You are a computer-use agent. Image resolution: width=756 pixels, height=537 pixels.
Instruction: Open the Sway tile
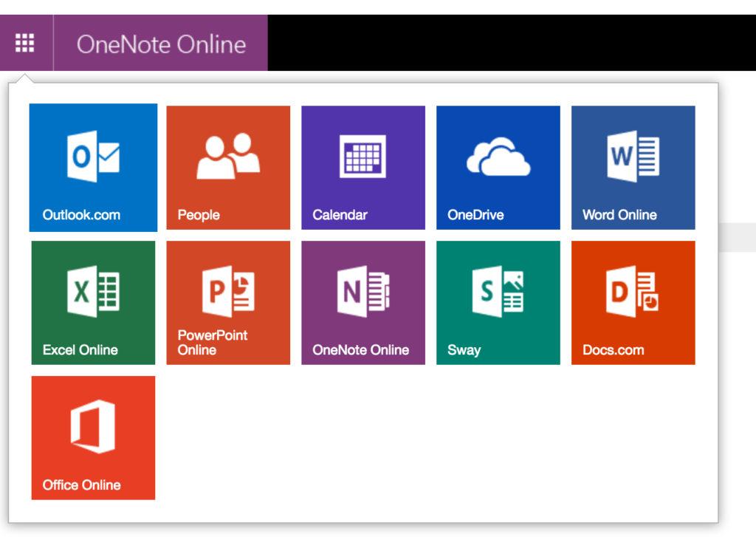(x=498, y=303)
